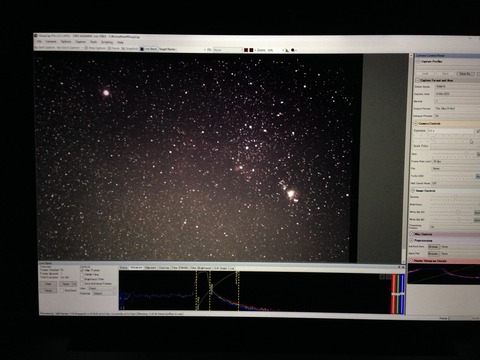The width and height of the screenshot is (480, 360).
Task: Open the Options menu
Action: pos(66,42)
